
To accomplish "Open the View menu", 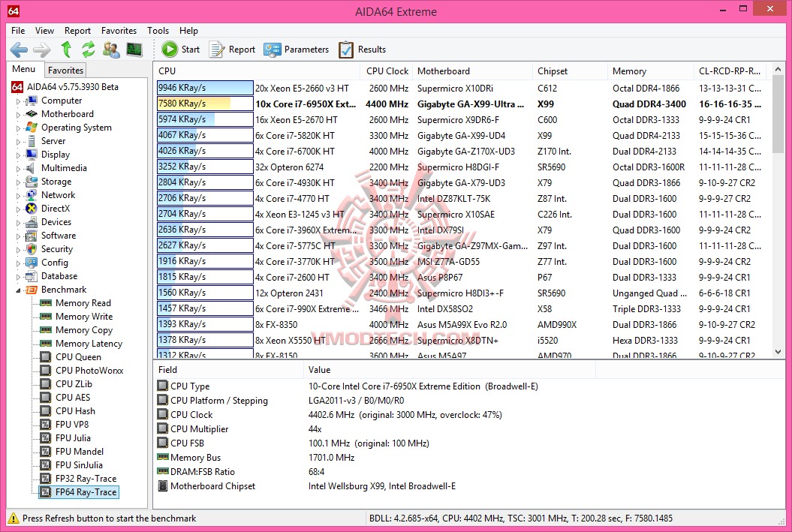I will (x=44, y=31).
